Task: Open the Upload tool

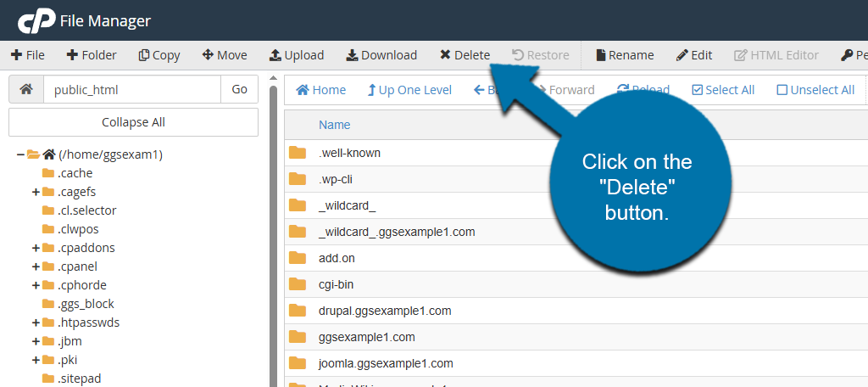Action: (296, 55)
